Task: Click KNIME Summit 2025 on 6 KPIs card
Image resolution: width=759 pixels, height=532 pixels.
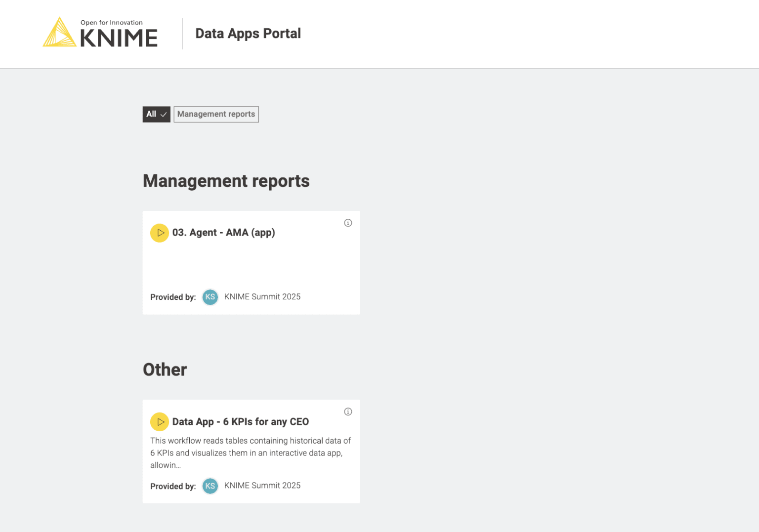Action: (262, 486)
